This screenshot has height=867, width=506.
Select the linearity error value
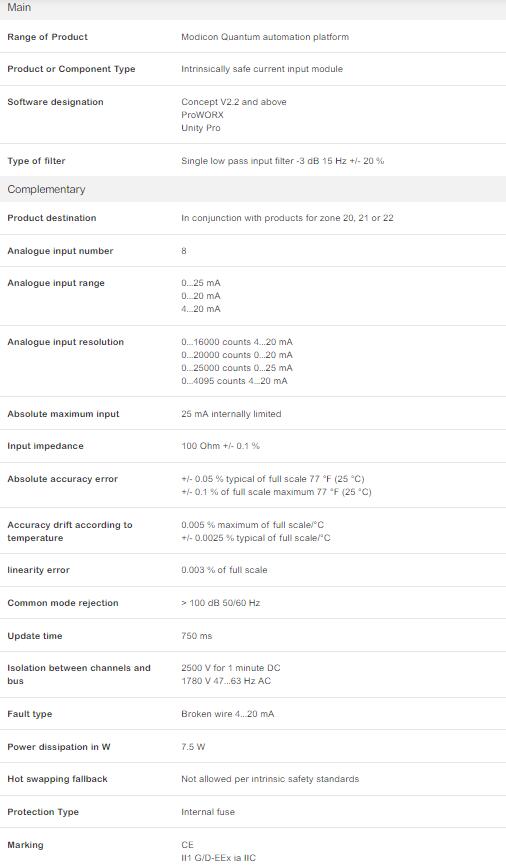pos(224,570)
